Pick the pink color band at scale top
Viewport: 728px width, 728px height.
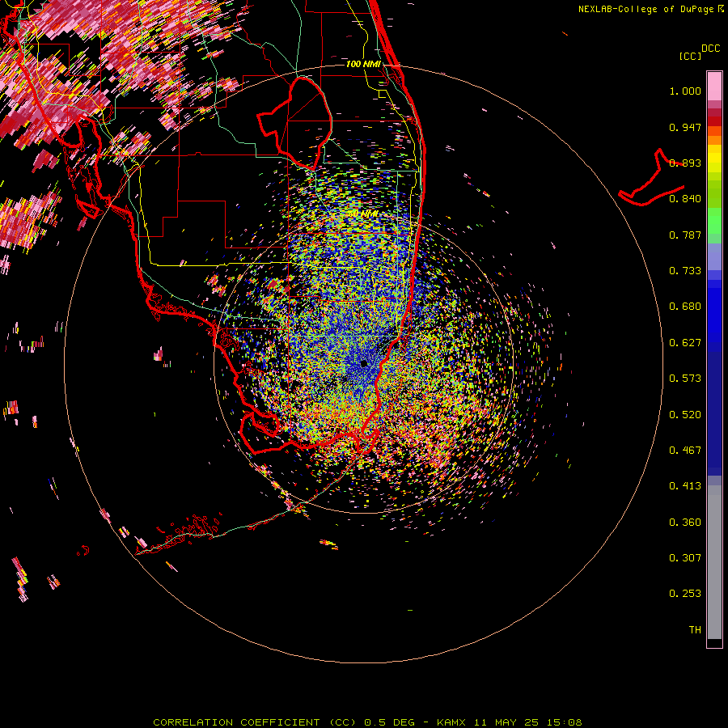pyautogui.click(x=714, y=87)
